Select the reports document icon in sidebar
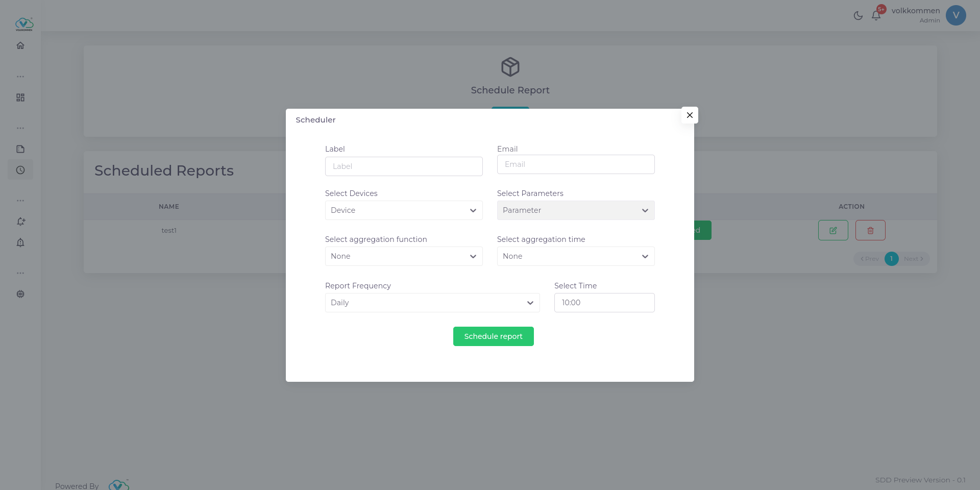Viewport: 980px width, 490px height. coord(20,149)
